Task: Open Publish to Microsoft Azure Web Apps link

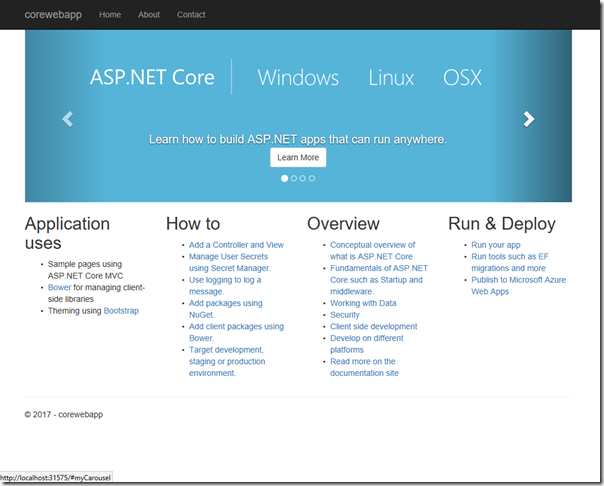Action: coord(518,286)
